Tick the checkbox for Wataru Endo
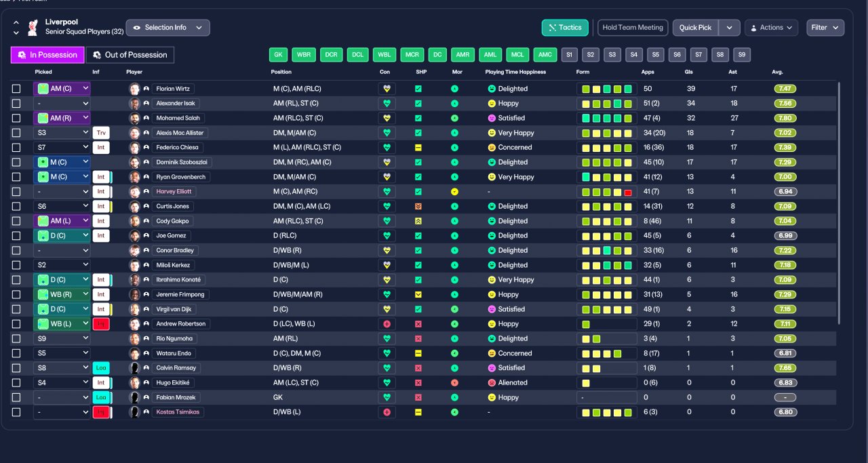This screenshot has width=868, height=463. tap(16, 353)
